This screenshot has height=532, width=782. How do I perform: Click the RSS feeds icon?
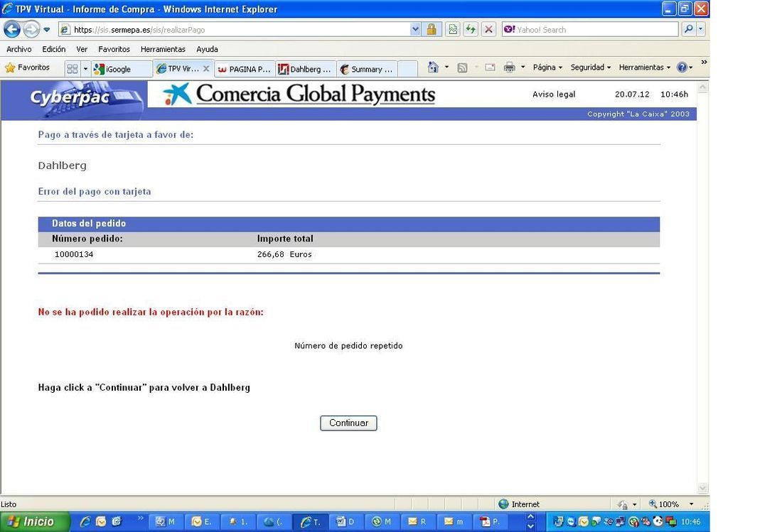pos(462,67)
